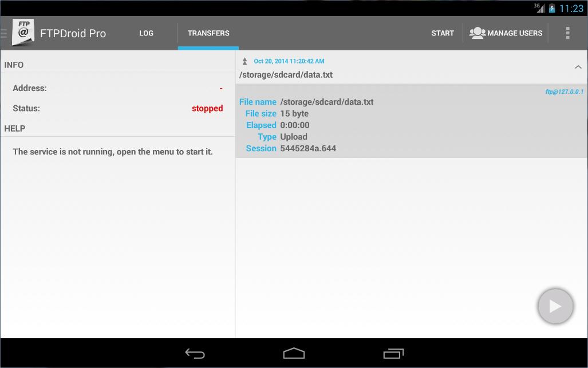Switch to the LOG tab
Screen dimensions: 588x368
tap(146, 33)
